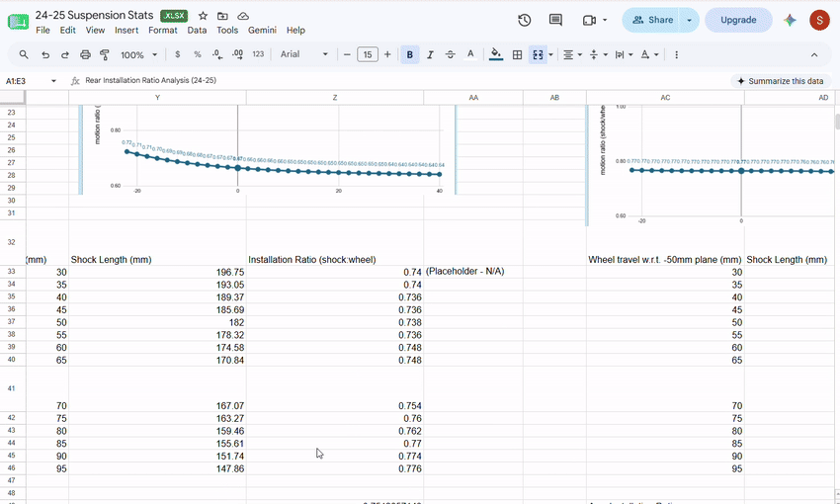
Task: Open the View menu
Action: 95,31
